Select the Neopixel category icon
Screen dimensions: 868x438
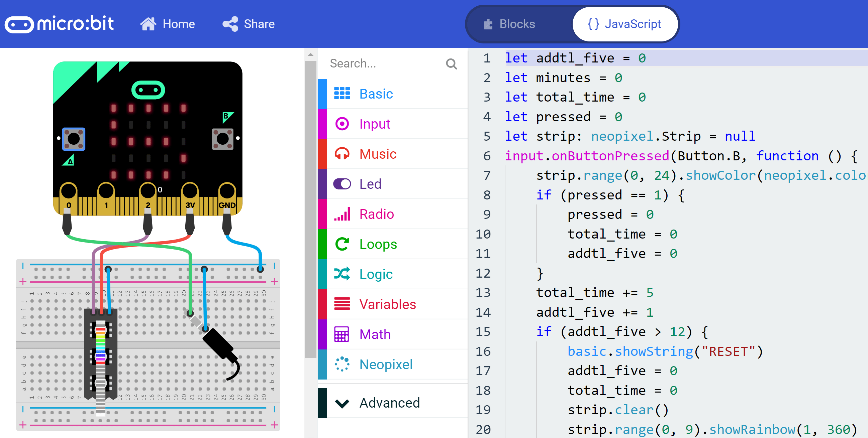coord(344,363)
